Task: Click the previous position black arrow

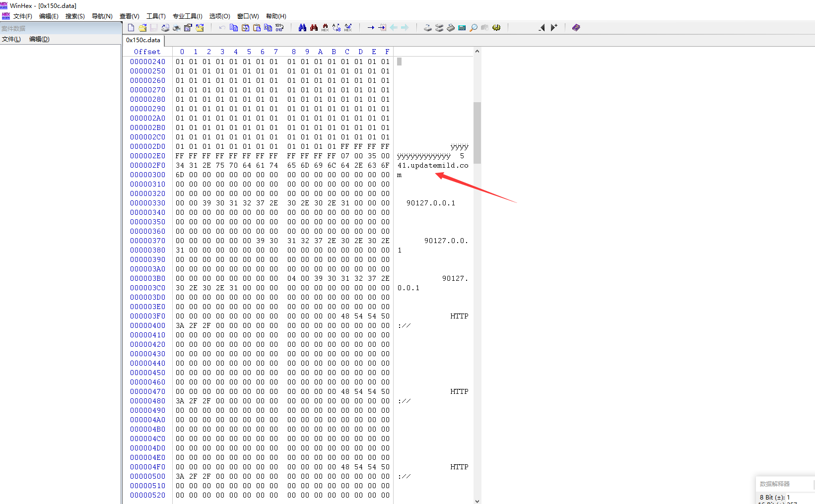Action: tap(542, 28)
